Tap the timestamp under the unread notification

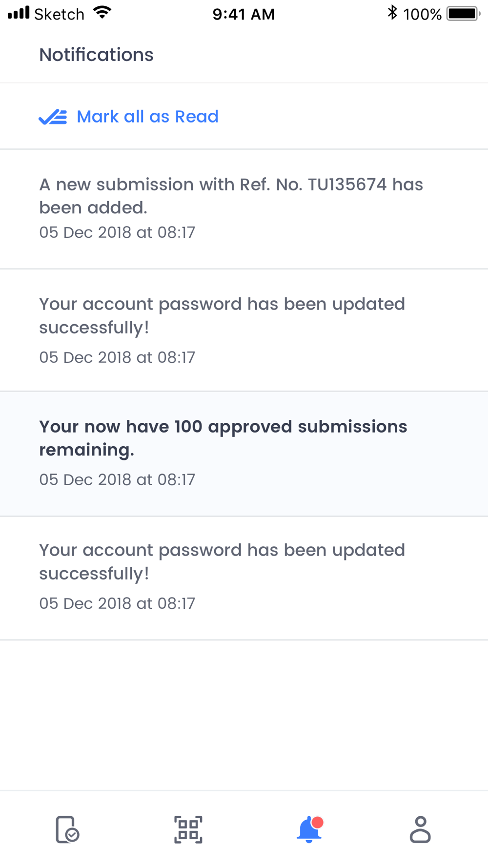117,479
